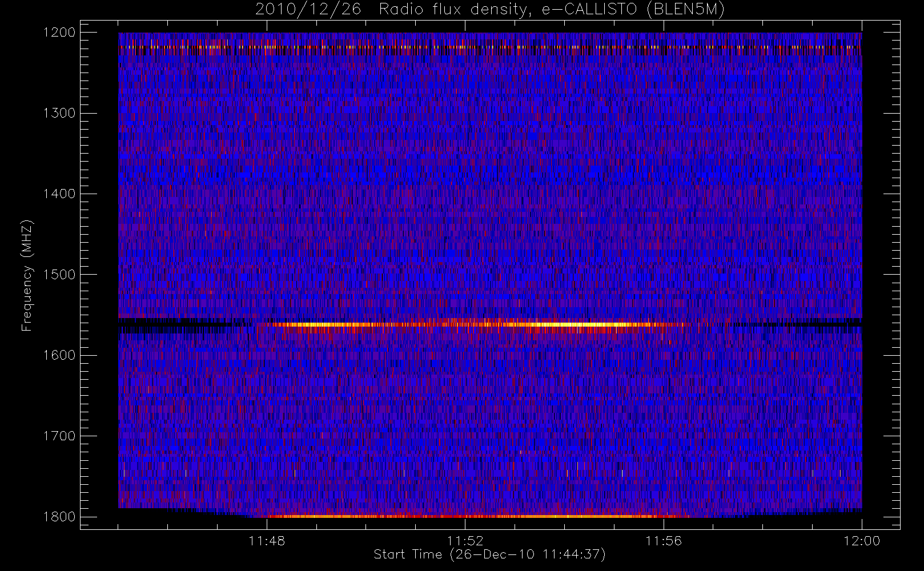The image size is (924, 571).
Task: Click the 12:00 time tick label
Action: point(862,541)
